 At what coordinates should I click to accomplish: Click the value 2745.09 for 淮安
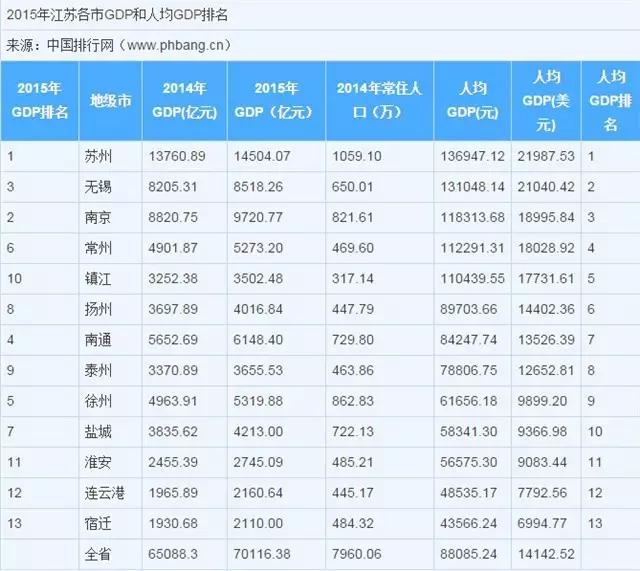(258, 462)
